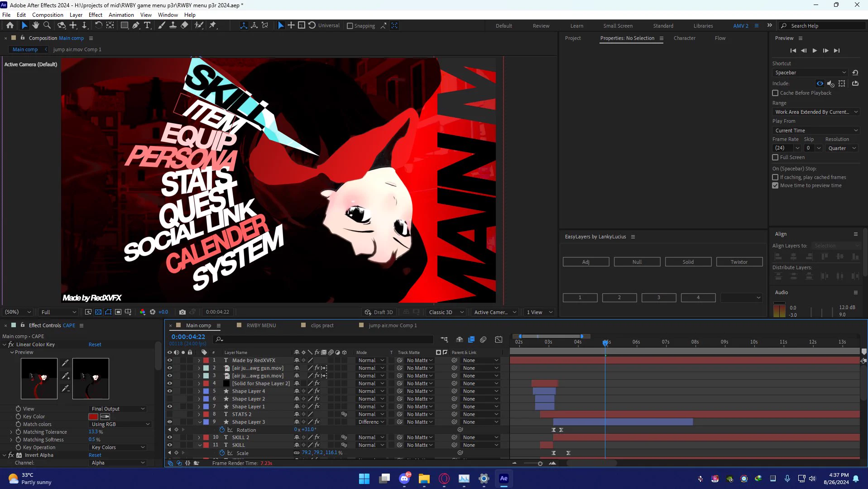Image resolution: width=868 pixels, height=489 pixels.
Task: Take a snapshot with camera icon
Action: point(182,312)
